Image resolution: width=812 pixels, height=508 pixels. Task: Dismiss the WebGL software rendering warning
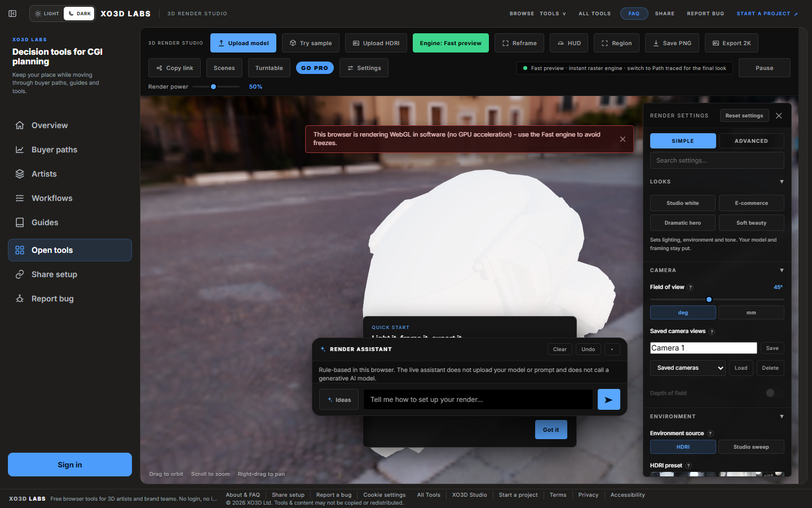coord(623,139)
